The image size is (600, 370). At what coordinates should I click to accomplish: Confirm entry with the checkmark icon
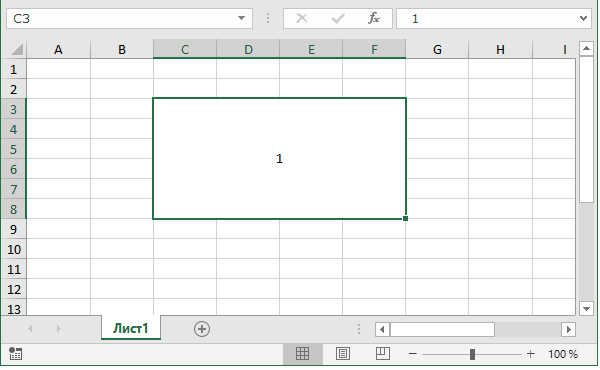coord(338,18)
